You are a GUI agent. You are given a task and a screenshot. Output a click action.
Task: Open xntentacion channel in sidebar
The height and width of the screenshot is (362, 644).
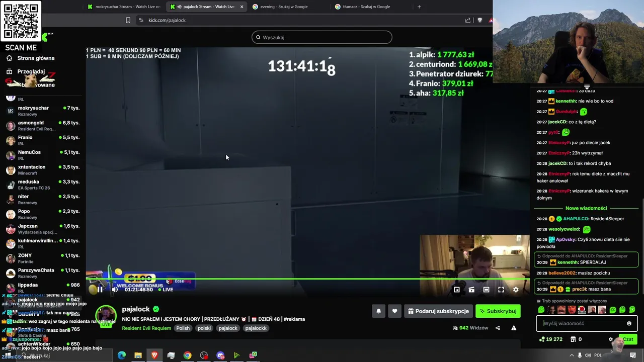pos(43,170)
